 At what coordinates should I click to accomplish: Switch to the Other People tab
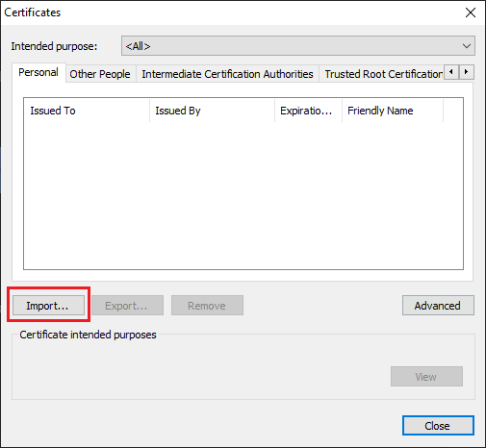[100, 74]
